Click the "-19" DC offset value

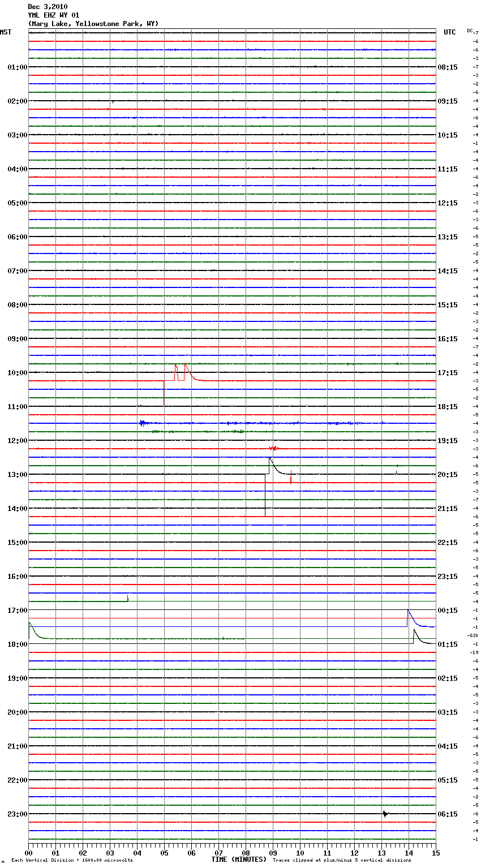pos(474,652)
